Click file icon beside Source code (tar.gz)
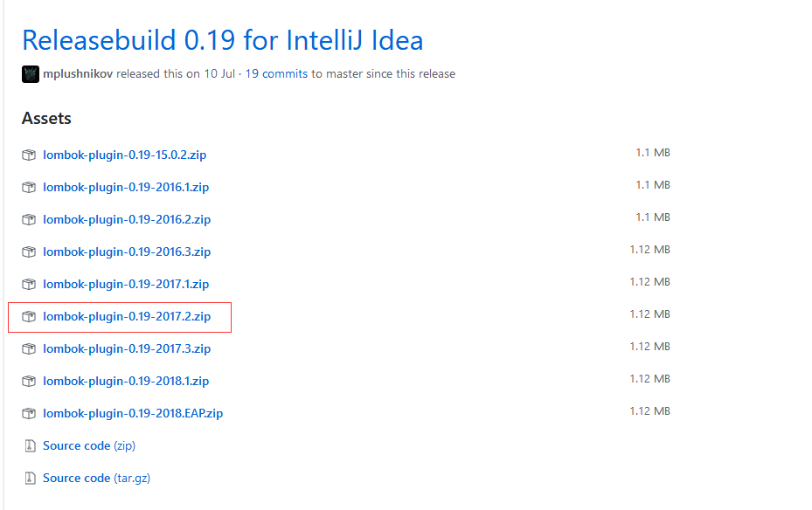Screen dimensions: 812x510 pyautogui.click(x=29, y=479)
